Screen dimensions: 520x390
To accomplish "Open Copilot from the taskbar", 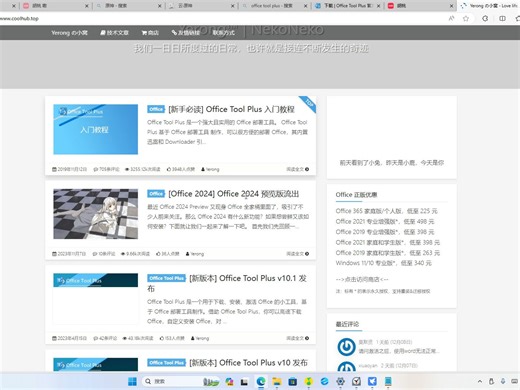I will (229, 381).
